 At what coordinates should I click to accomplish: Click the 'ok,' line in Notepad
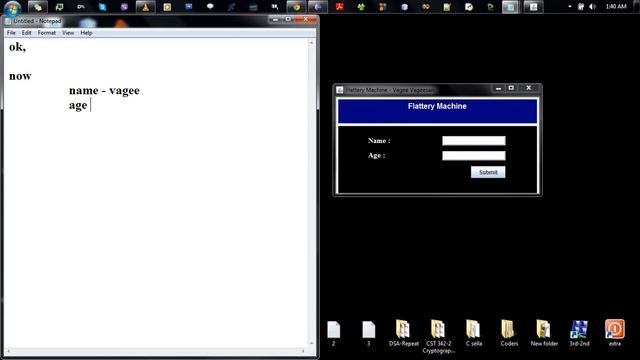17,47
